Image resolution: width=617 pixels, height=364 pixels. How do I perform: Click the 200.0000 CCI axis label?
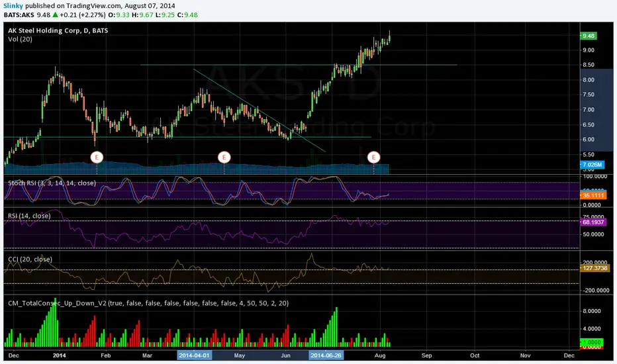[x=594, y=263]
